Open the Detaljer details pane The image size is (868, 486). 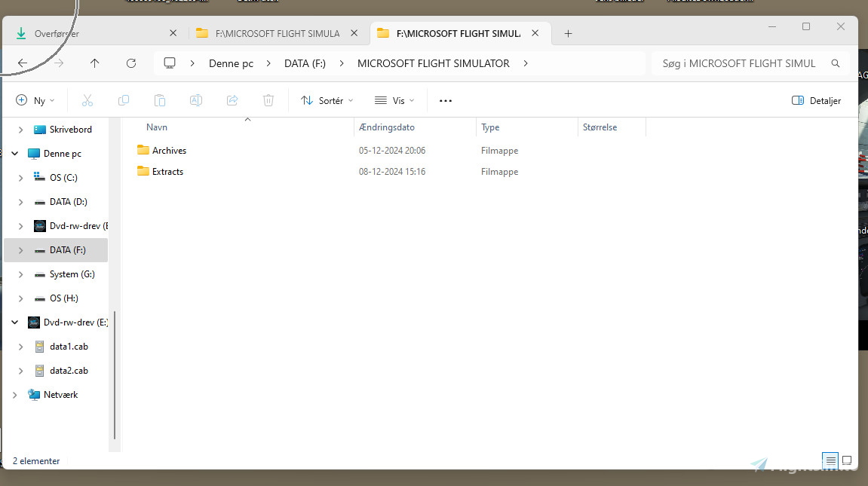click(x=816, y=100)
